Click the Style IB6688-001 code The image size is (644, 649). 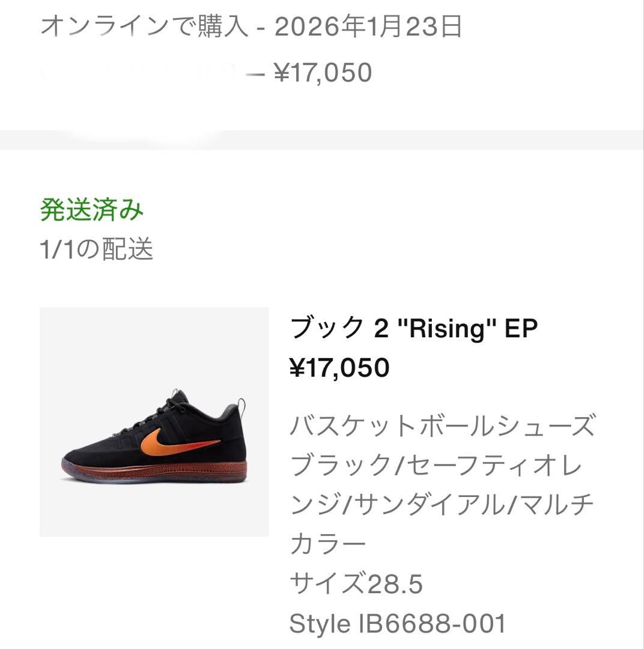pos(398,623)
